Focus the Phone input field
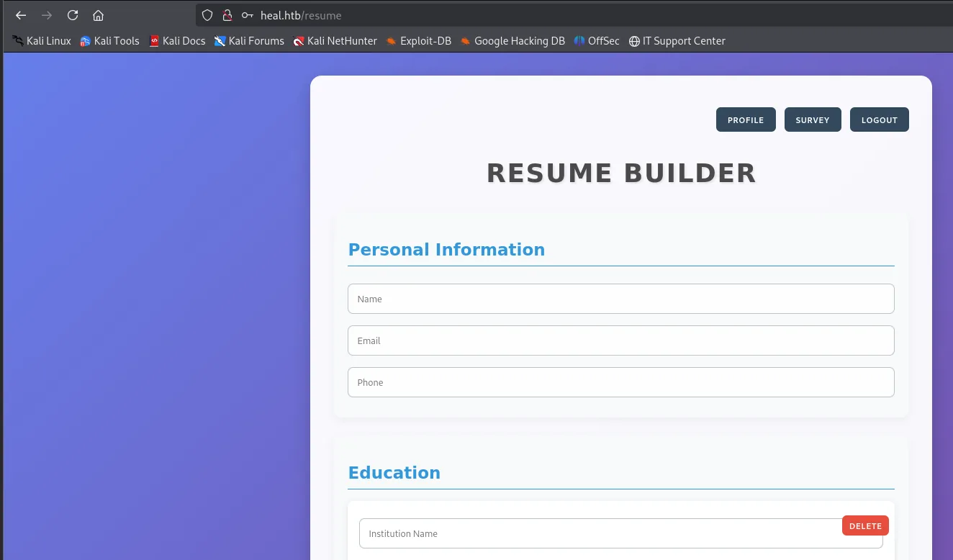 click(620, 382)
